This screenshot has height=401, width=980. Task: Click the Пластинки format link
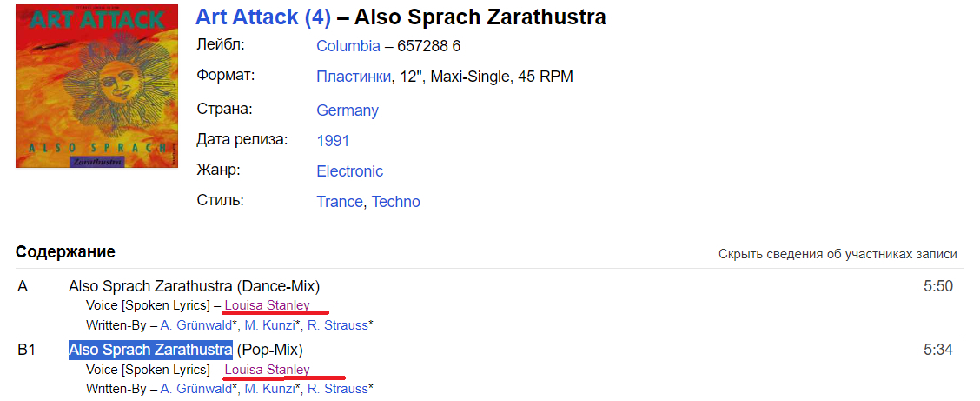[x=353, y=77]
